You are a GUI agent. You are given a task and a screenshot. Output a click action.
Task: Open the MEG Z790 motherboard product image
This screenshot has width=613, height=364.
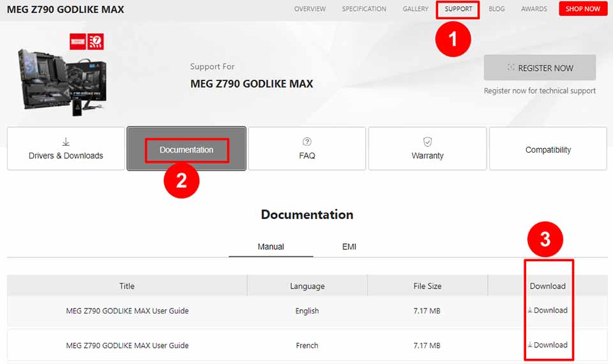pos(61,77)
